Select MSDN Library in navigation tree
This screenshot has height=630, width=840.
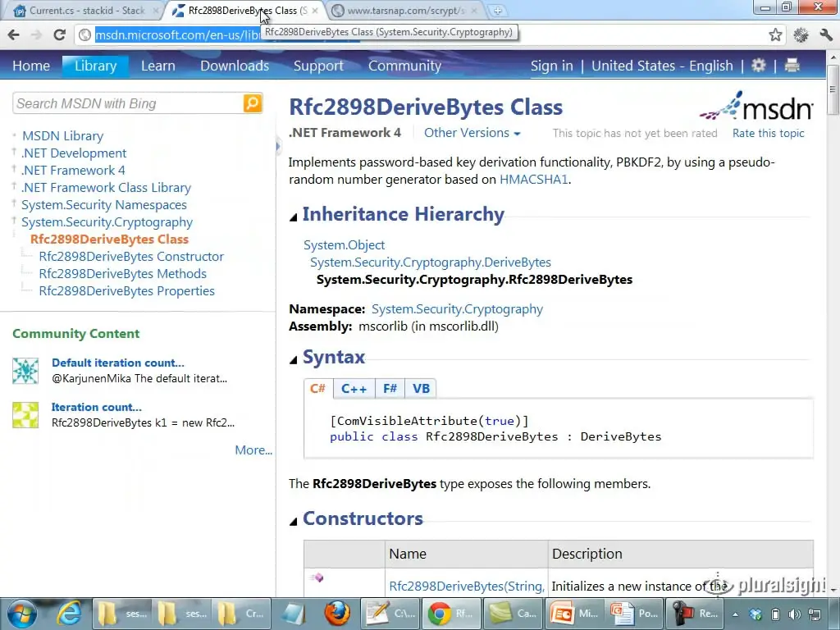tap(62, 136)
